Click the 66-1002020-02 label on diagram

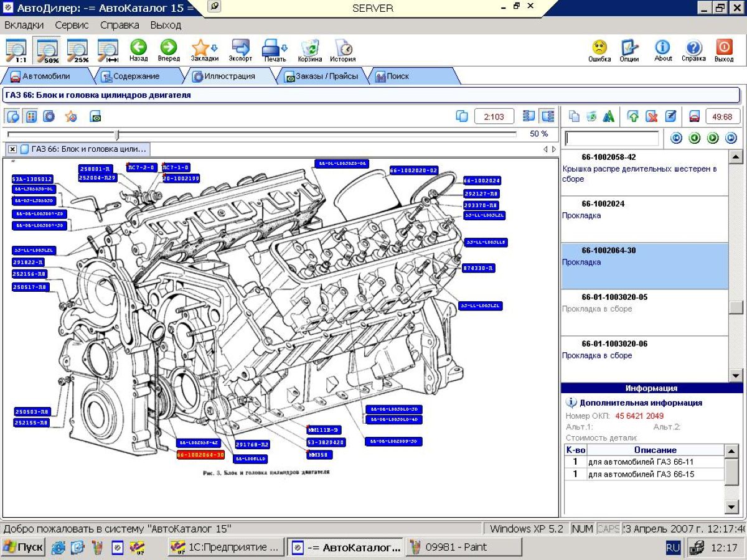(414, 170)
